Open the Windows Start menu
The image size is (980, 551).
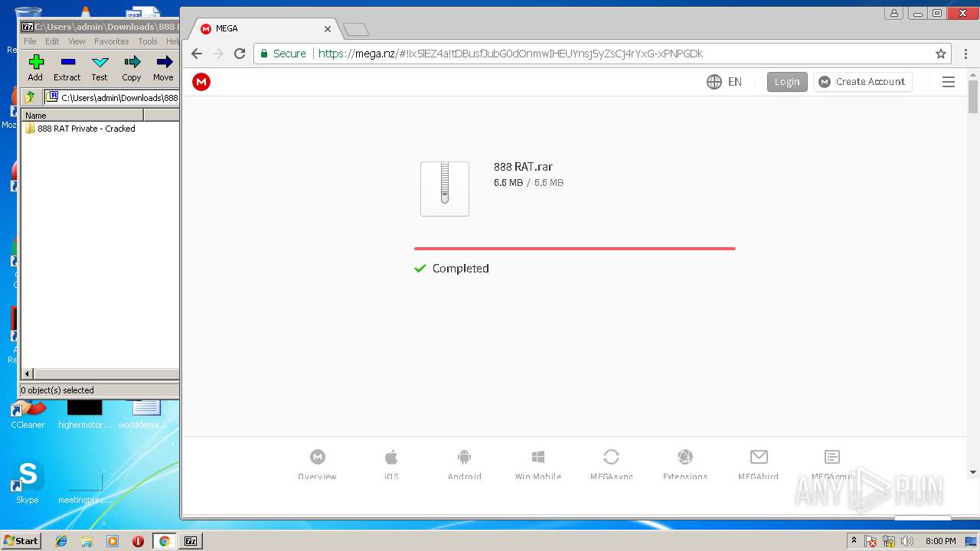[x=21, y=541]
